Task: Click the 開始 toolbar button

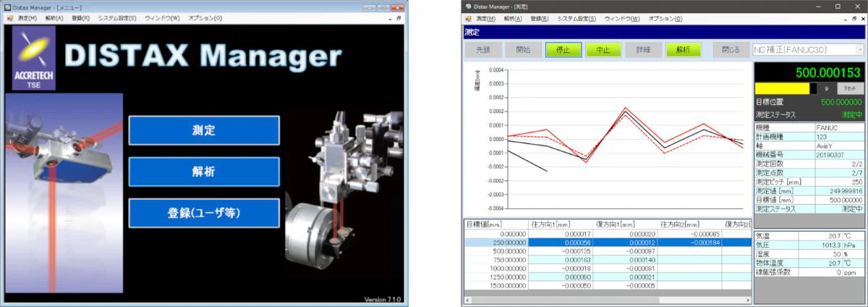Action: (x=522, y=50)
